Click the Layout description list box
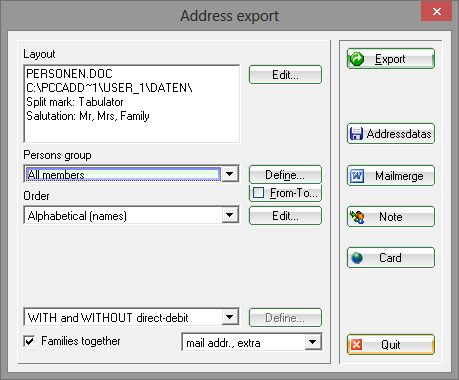 (132, 104)
